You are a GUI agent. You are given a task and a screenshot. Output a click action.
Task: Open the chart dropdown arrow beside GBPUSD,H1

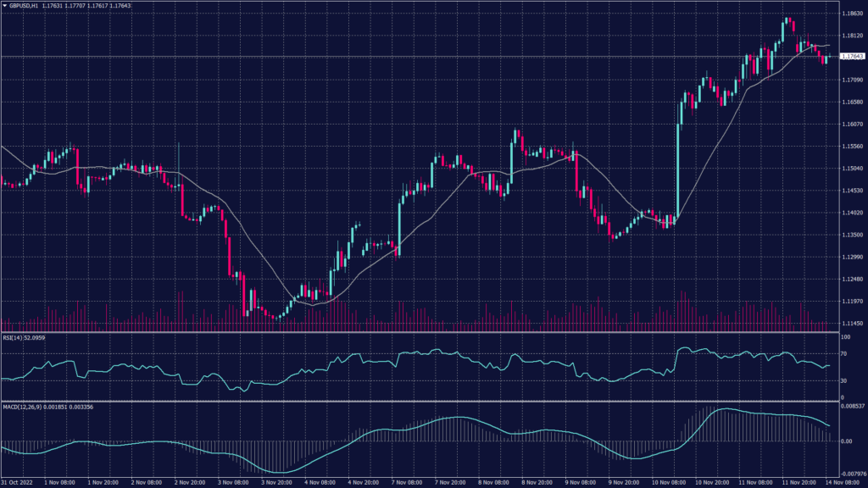[x=4, y=6]
